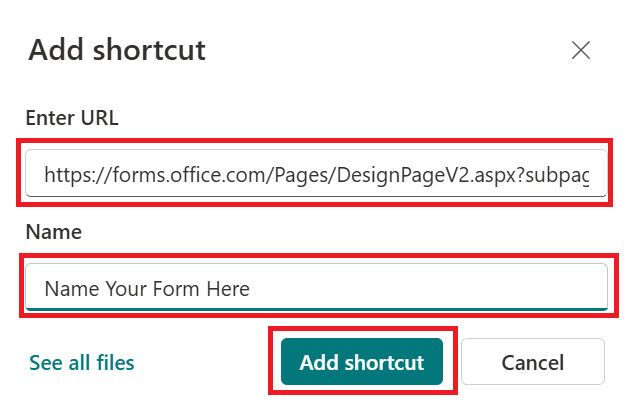
Task: Hit the X in the dialog corner
Action: (x=581, y=51)
